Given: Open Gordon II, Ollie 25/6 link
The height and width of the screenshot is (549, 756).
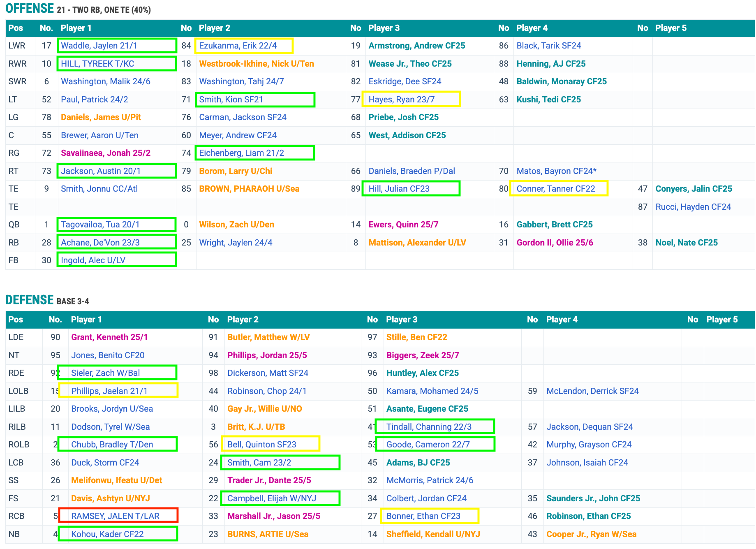Looking at the screenshot, I should click(x=555, y=243).
